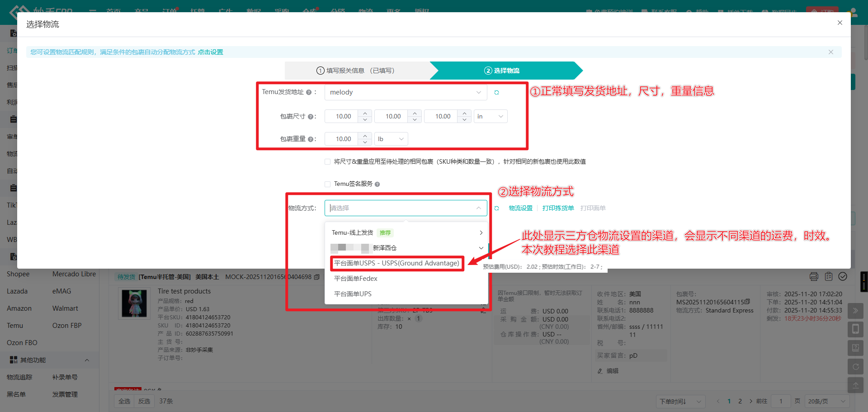Click the order approve checkmark icon
The image size is (868, 412).
pos(843,277)
